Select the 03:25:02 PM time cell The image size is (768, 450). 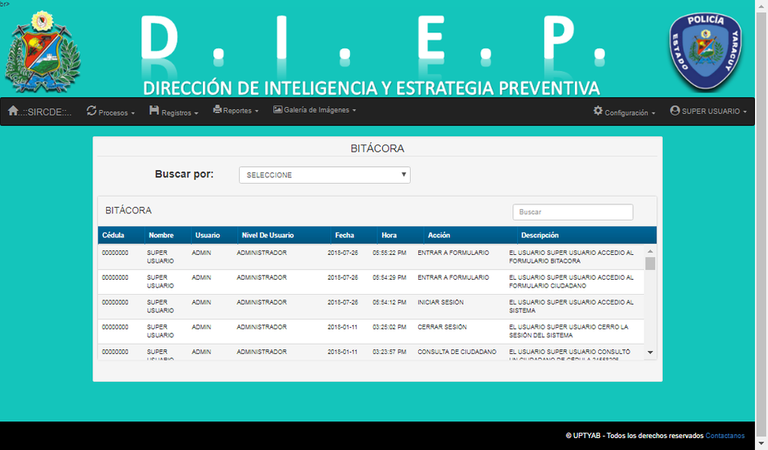pos(389,327)
